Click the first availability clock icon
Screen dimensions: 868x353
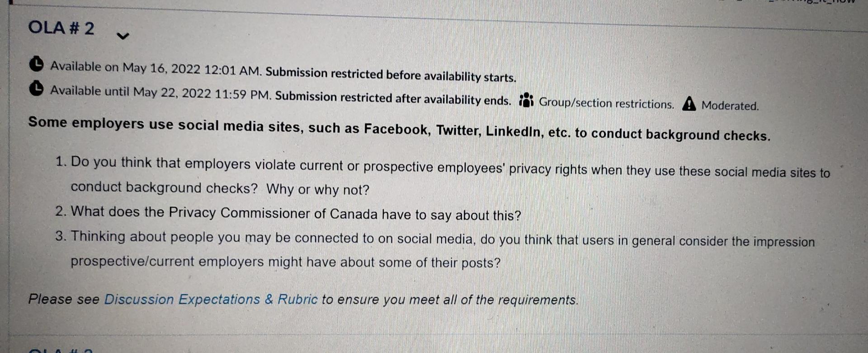37,66
